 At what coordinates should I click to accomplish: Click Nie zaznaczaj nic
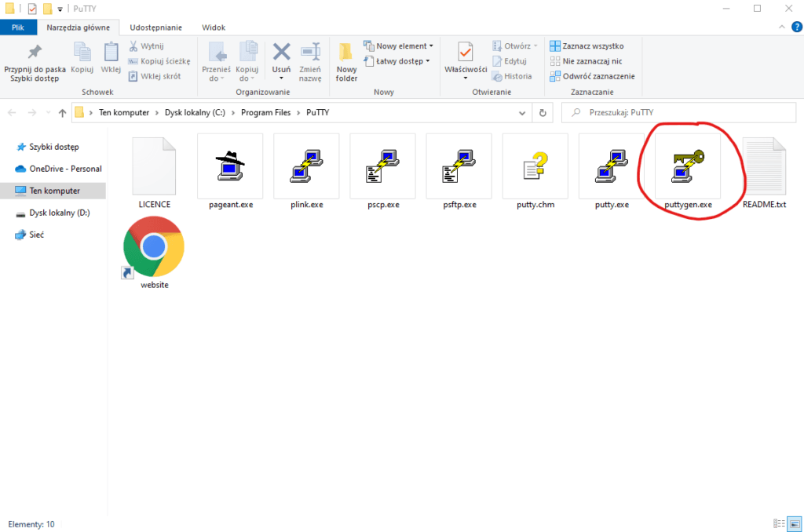point(586,61)
